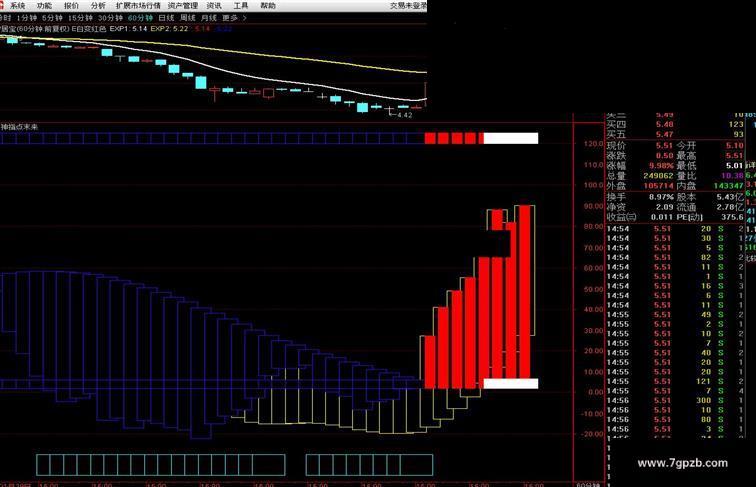
Task: Click the 流通 value 2.78亿
Action: coord(730,207)
